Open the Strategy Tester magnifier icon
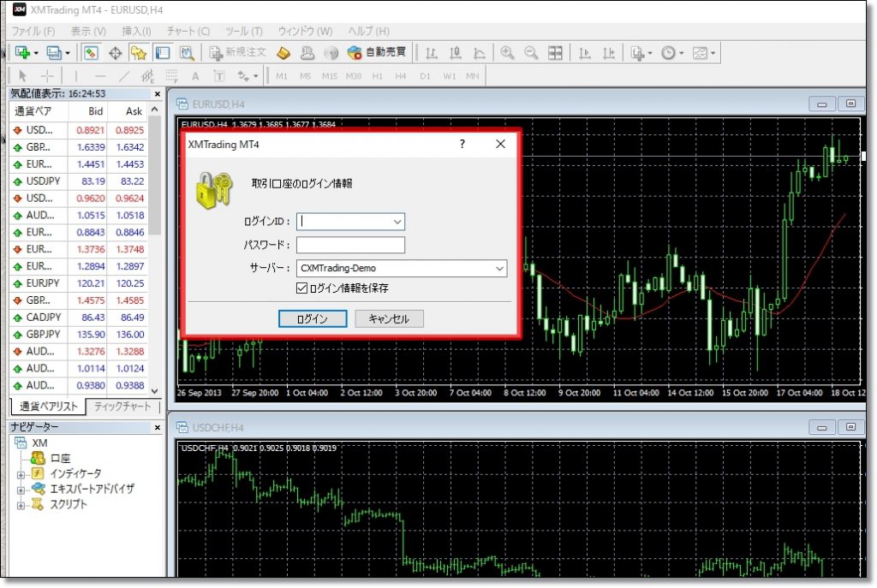Viewport: 877px width, 588px height. [186, 53]
